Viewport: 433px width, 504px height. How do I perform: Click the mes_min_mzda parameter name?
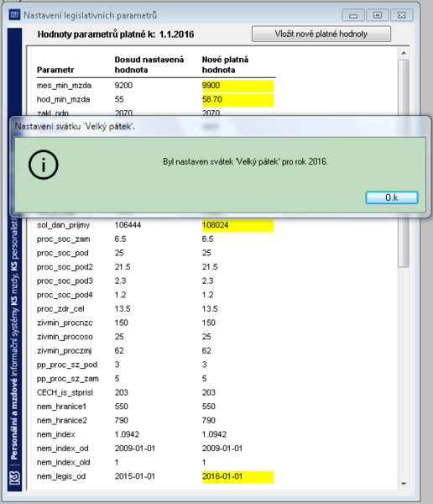click(64, 86)
